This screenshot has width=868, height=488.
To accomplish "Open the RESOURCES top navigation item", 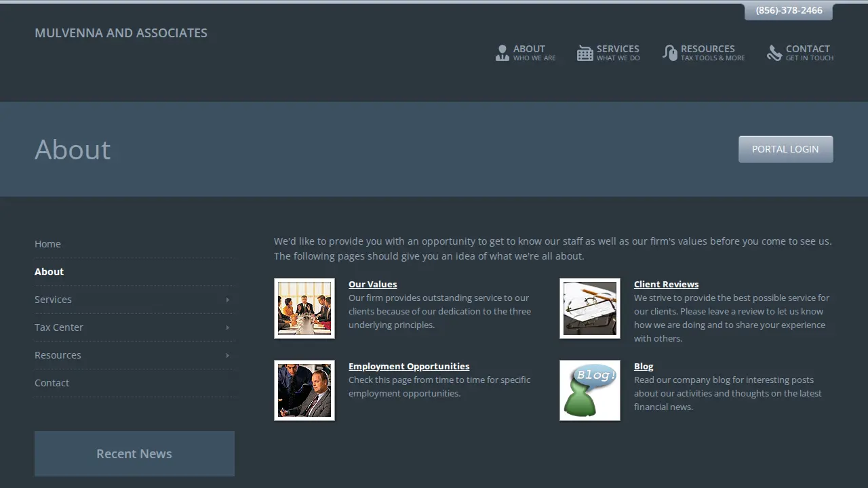I will (704, 53).
